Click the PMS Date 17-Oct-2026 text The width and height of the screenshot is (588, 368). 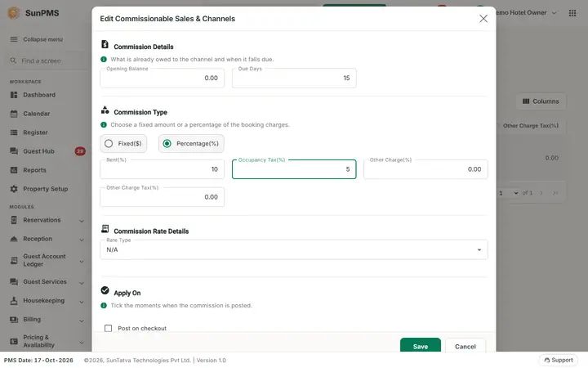tap(38, 360)
